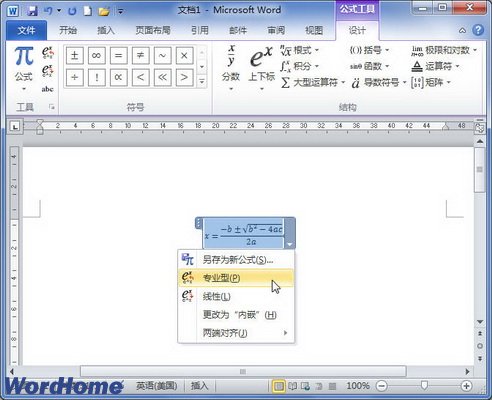This screenshot has width=492, height=400.
Task: Open the File tab
Action: tap(26, 31)
